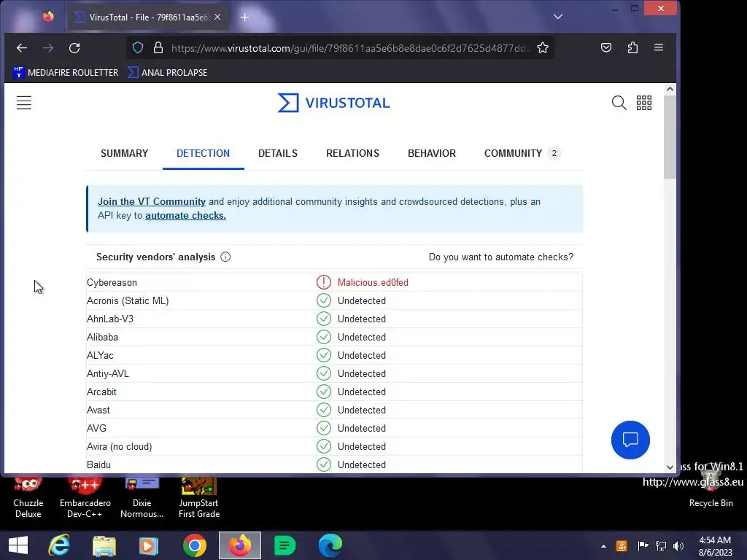
Task: Click the scrollbar down arrow
Action: [x=670, y=467]
